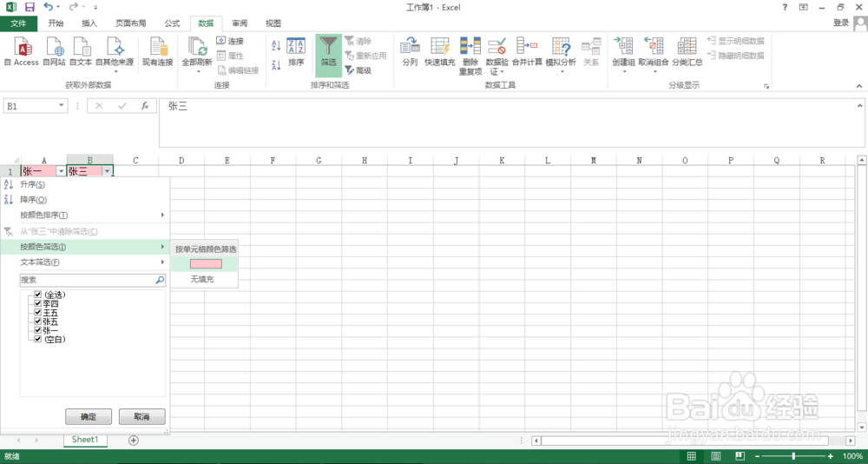Screen dimensions: 868x464
Task: Click 登录 sign in link
Action: point(841,23)
